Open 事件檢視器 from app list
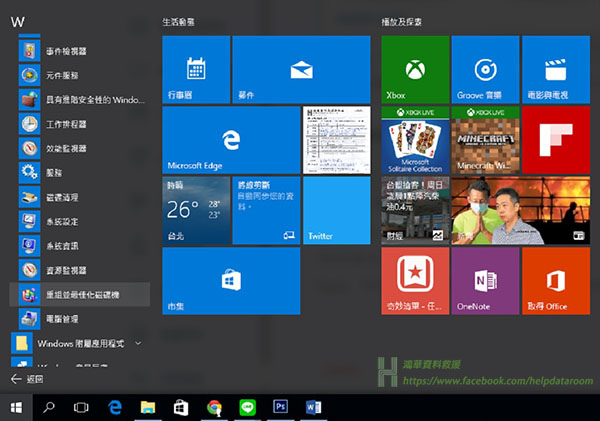 pos(80,50)
